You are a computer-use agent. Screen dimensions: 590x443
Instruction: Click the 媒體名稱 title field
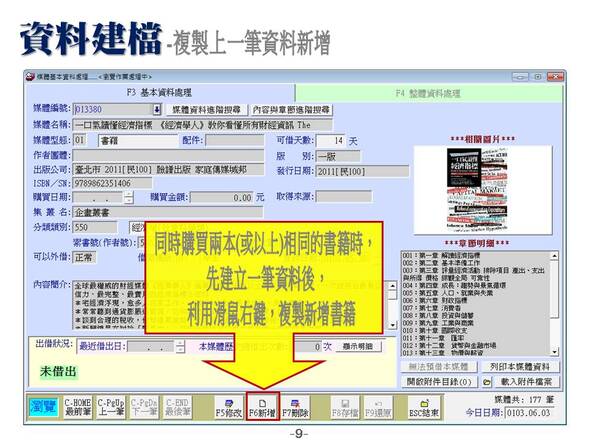coord(202,125)
